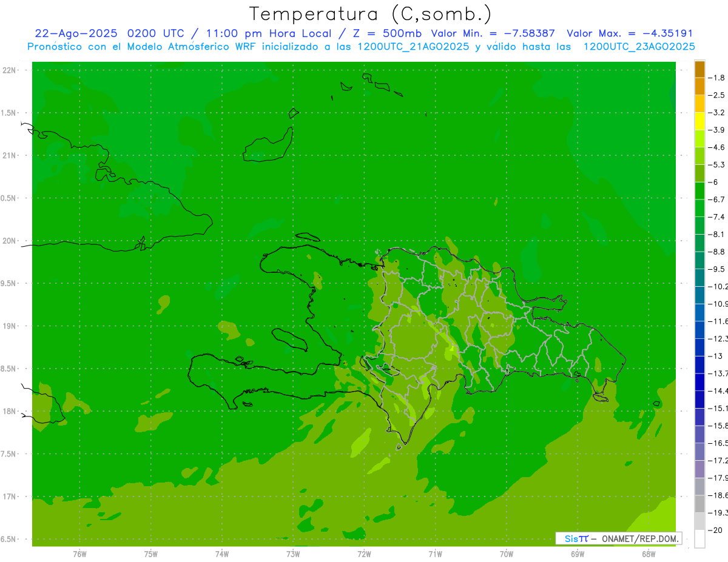Click the '1200UTC_21AGO2025' initialization time
This screenshot has width=728, height=562.
[413, 47]
